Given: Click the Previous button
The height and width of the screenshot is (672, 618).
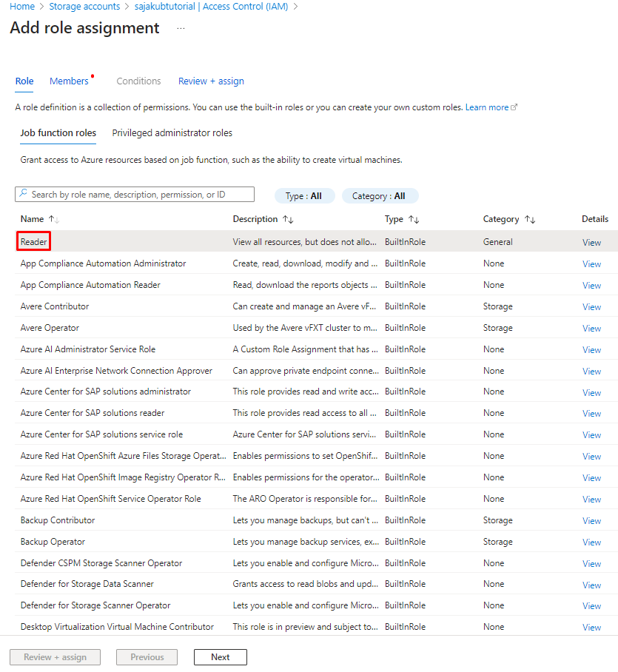Looking at the screenshot, I should (x=147, y=657).
